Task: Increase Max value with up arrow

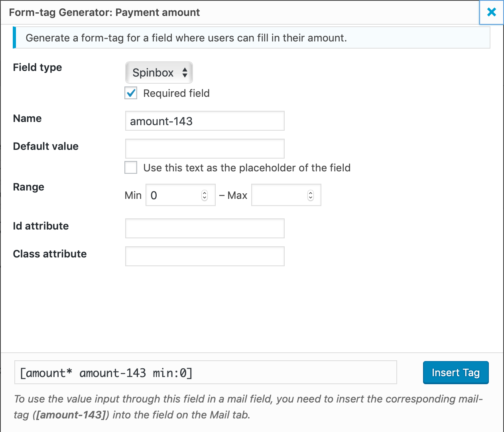Action: coord(311,193)
